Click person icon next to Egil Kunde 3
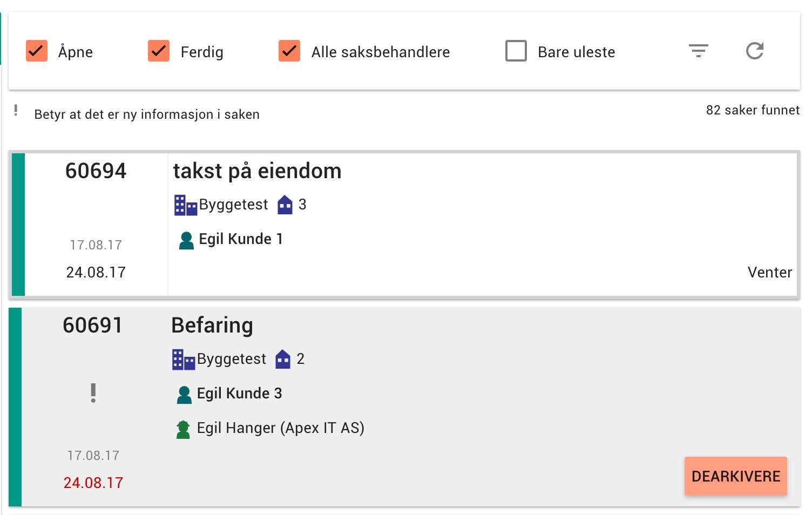 (184, 395)
